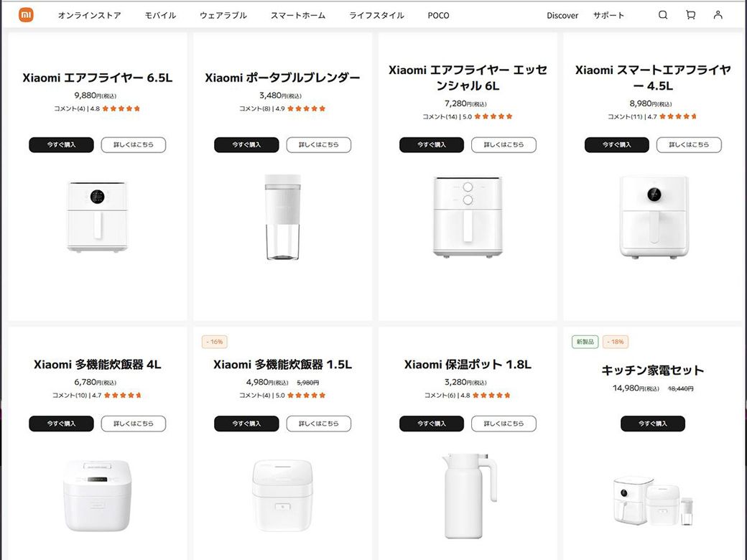Click the user account icon

click(718, 15)
